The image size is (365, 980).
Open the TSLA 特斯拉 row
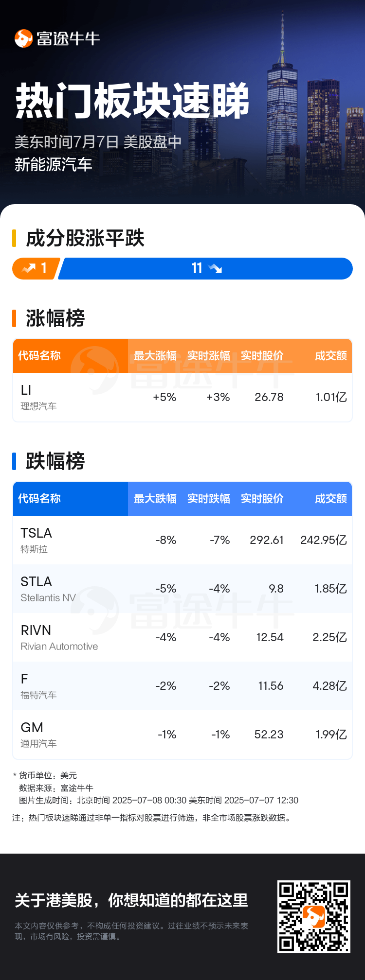tap(182, 540)
